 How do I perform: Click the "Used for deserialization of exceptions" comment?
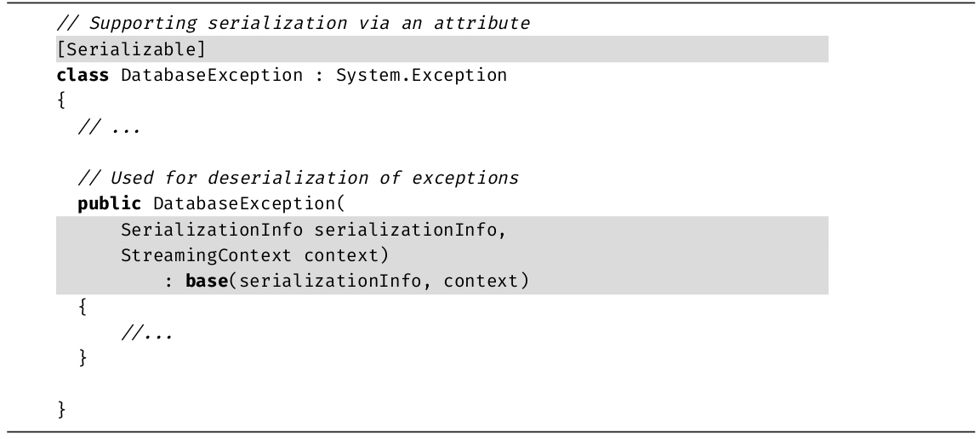pyautogui.click(x=298, y=180)
